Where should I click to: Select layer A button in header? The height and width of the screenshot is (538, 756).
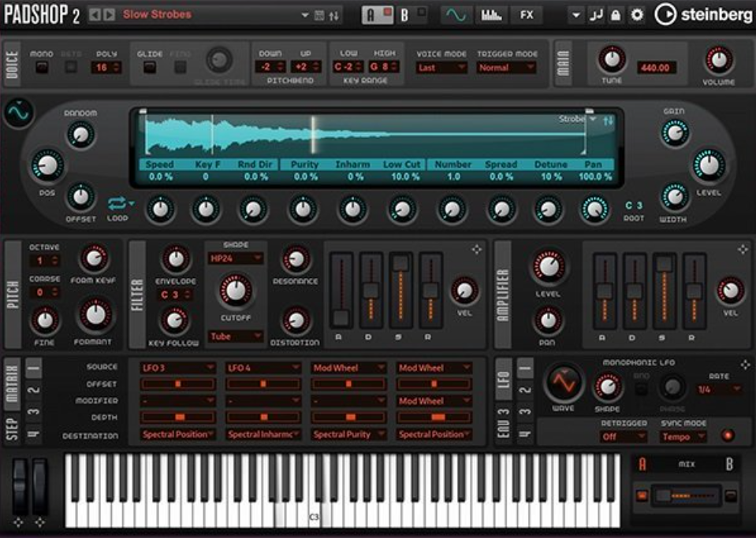[x=378, y=15]
